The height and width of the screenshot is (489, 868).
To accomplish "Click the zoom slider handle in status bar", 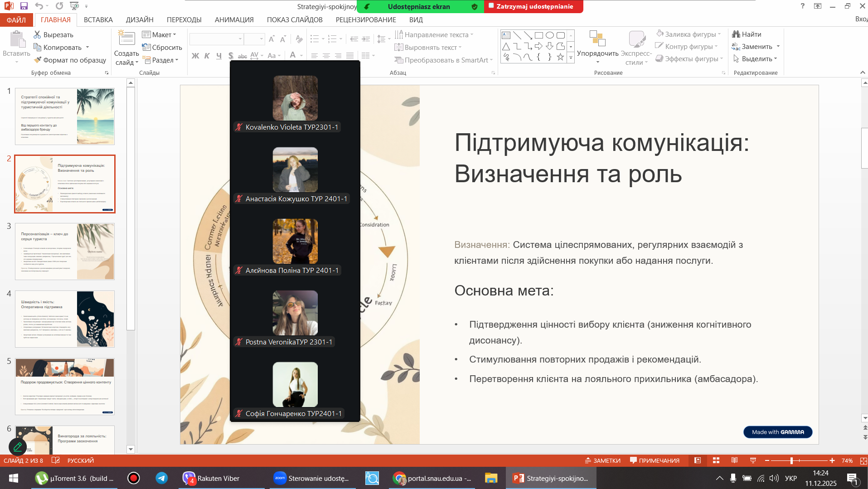I will coord(791,460).
